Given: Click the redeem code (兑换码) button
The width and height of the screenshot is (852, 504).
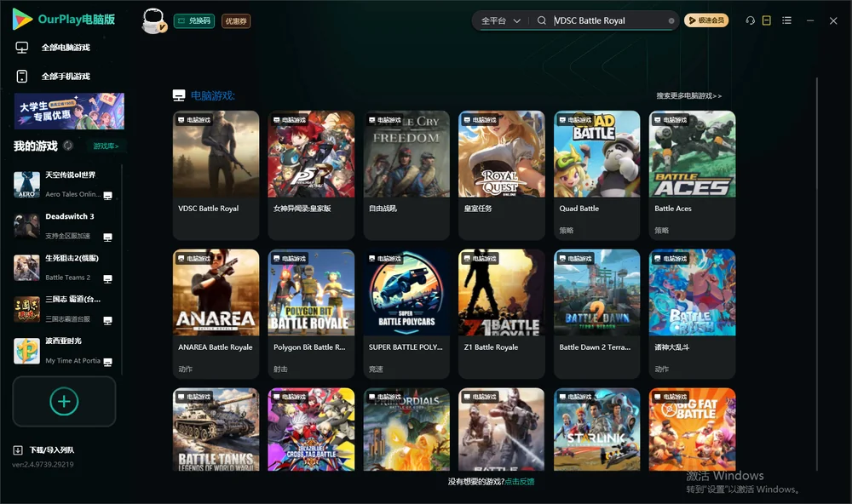Looking at the screenshot, I should point(194,20).
